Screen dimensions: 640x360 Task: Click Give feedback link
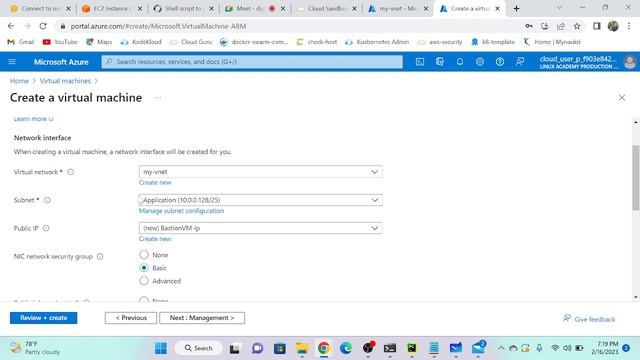(589, 319)
